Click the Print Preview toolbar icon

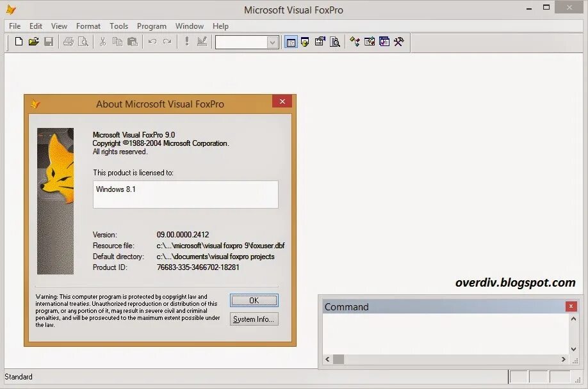pos(83,42)
